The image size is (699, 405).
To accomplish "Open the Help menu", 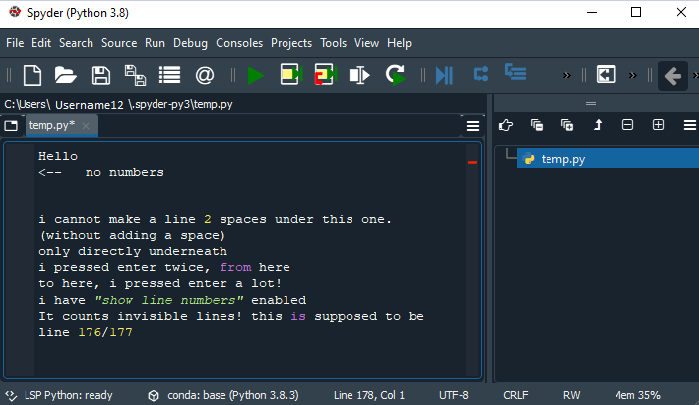I will (x=399, y=43).
